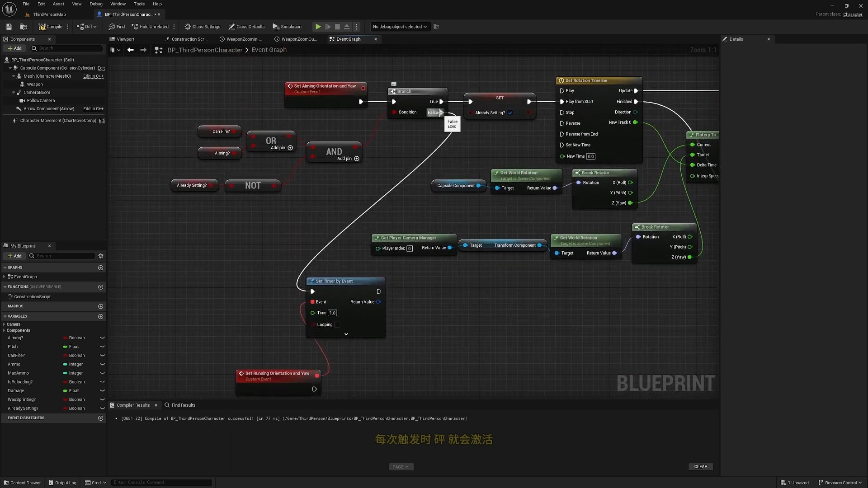Open the Diff dropdown

[x=87, y=27]
